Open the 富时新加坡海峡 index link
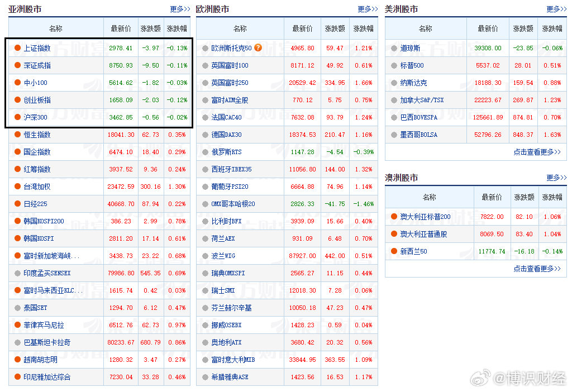 51,256
